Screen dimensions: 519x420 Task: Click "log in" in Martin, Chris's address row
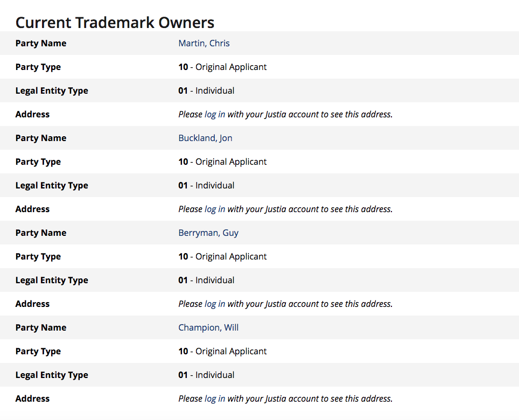tap(215, 114)
